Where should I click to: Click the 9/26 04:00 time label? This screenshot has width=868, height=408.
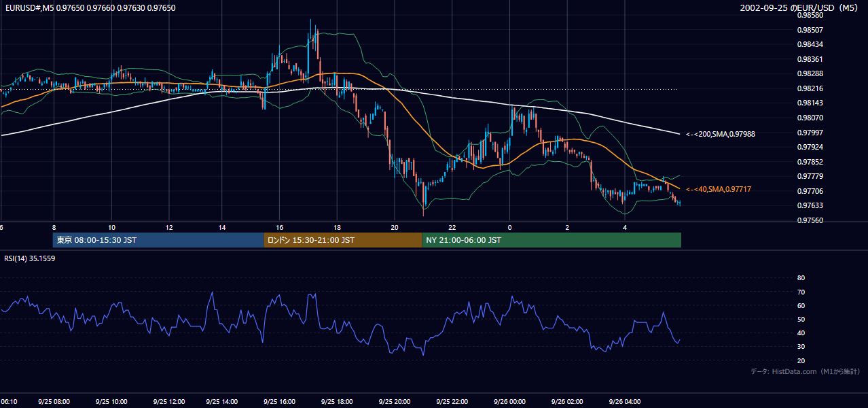[626, 402]
